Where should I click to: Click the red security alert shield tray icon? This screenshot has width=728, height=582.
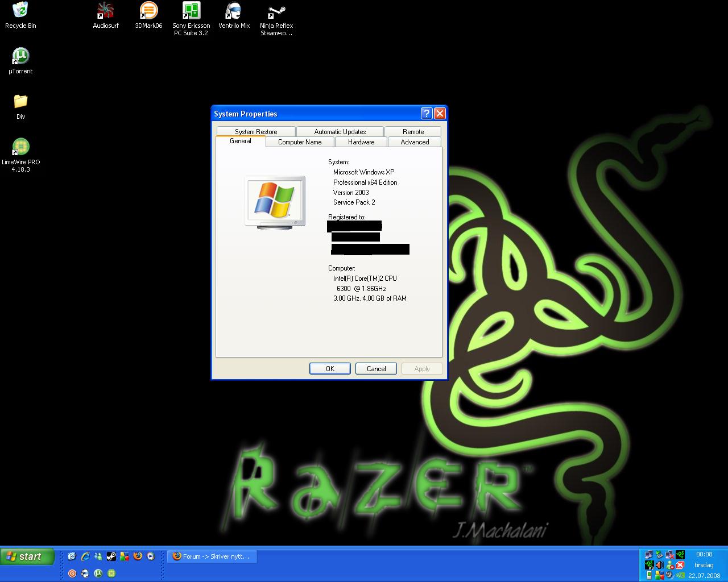680,565
